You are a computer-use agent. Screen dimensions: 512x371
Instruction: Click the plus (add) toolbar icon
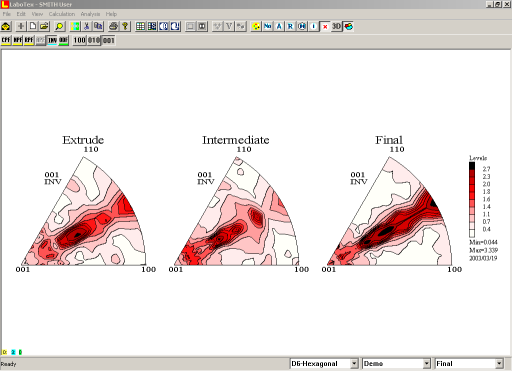[21, 26]
